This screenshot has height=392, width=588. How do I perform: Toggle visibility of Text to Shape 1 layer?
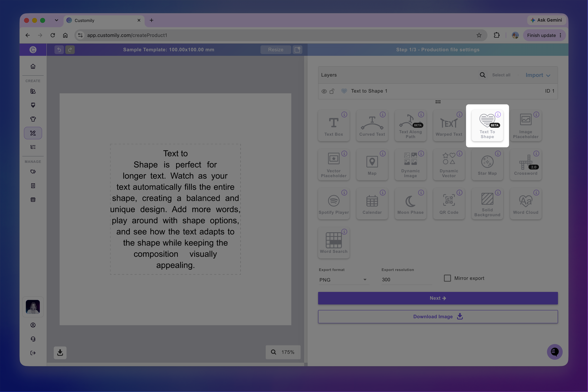[x=324, y=91]
